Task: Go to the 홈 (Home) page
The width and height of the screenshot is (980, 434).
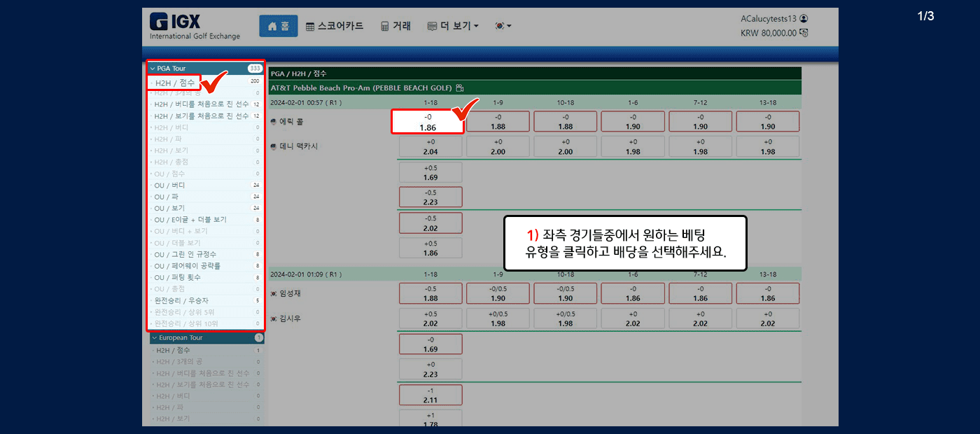Action: pos(278,26)
